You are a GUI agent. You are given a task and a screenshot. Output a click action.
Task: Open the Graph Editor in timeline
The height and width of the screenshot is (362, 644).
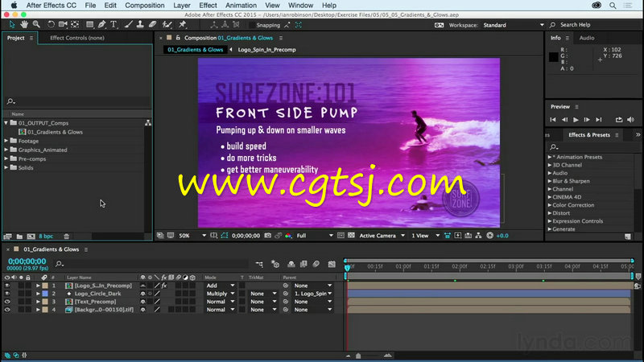[x=332, y=265]
